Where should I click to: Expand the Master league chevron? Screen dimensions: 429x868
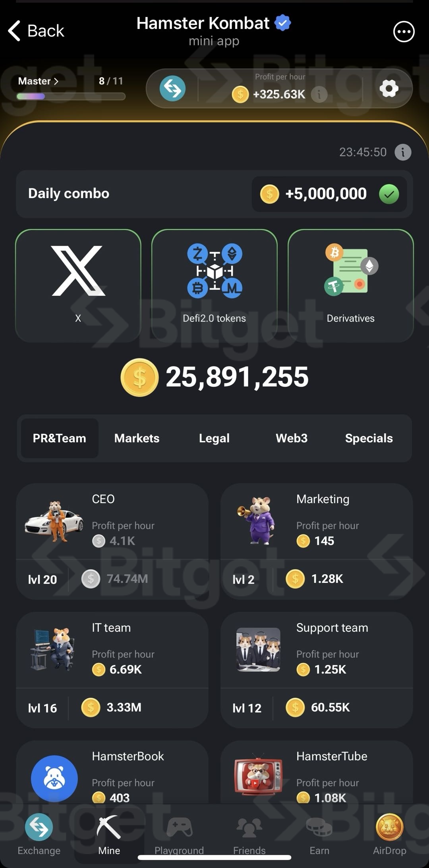(x=56, y=81)
